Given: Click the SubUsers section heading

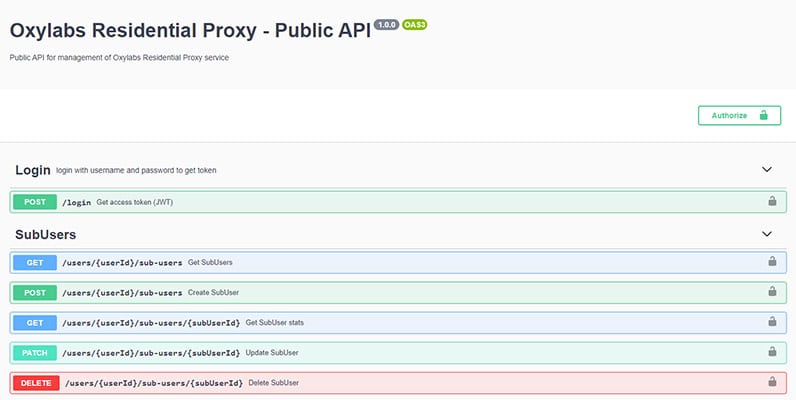Looking at the screenshot, I should point(46,234).
